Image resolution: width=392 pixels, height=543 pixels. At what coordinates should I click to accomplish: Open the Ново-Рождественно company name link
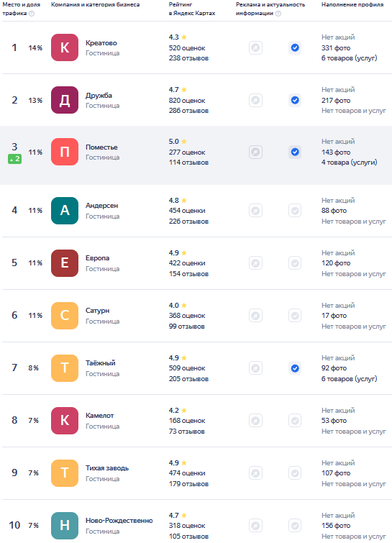point(119,521)
